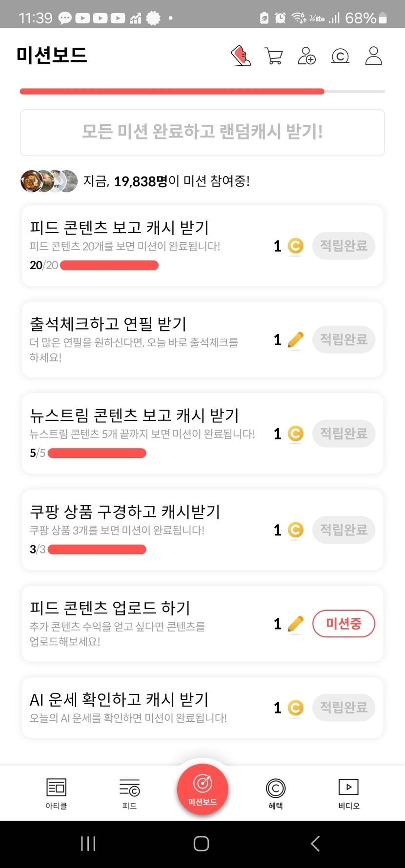The height and width of the screenshot is (868, 405).
Task: Open the cash coin icon in header
Action: (x=340, y=56)
